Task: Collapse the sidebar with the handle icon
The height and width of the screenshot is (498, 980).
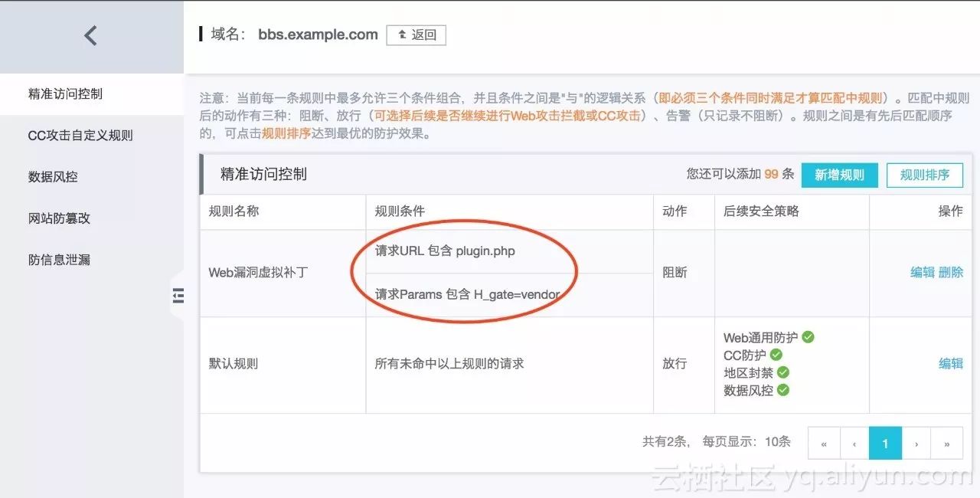Action: [x=178, y=296]
